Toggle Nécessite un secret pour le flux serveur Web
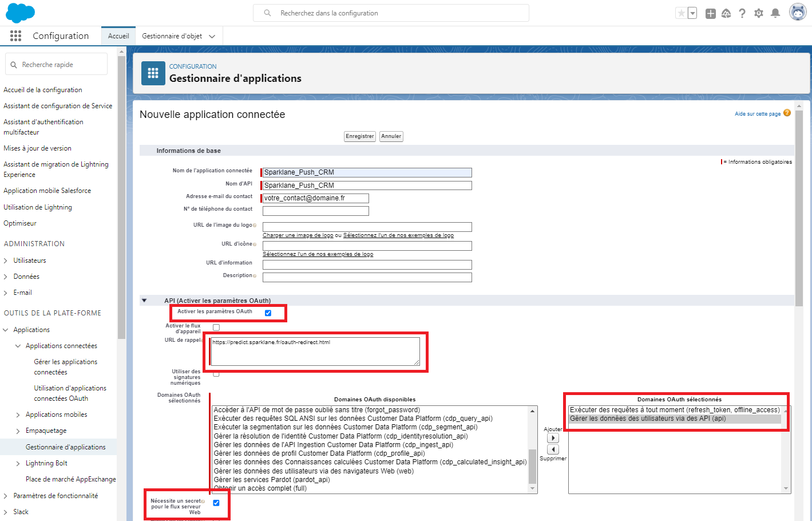 [x=216, y=503]
